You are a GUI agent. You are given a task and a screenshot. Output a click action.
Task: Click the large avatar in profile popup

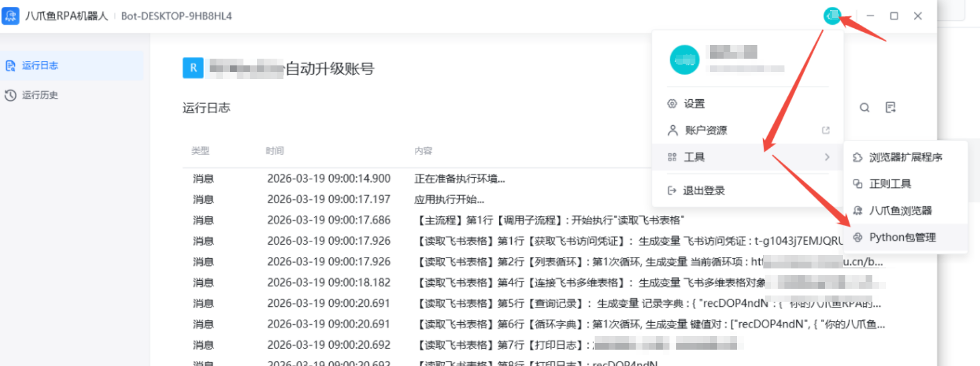pyautogui.click(x=685, y=60)
